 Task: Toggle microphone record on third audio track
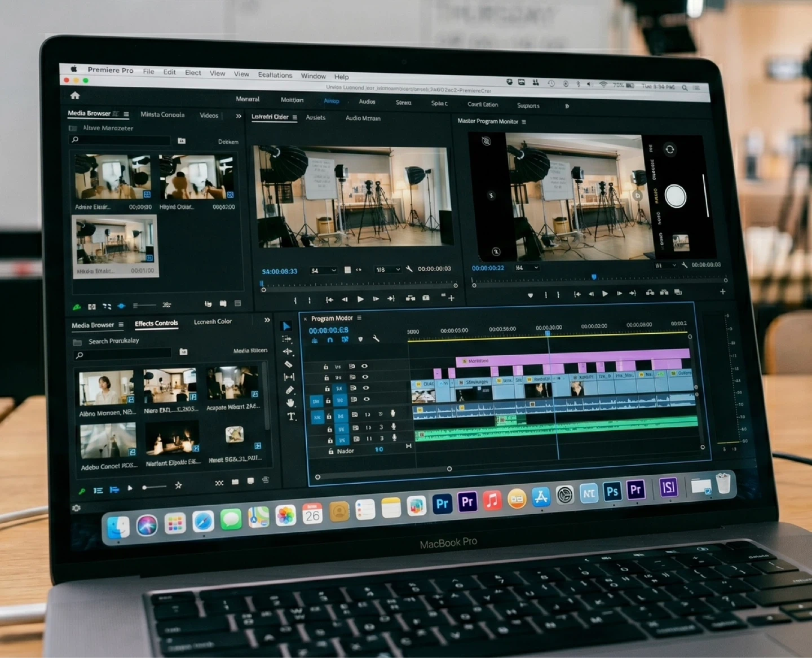[394, 438]
